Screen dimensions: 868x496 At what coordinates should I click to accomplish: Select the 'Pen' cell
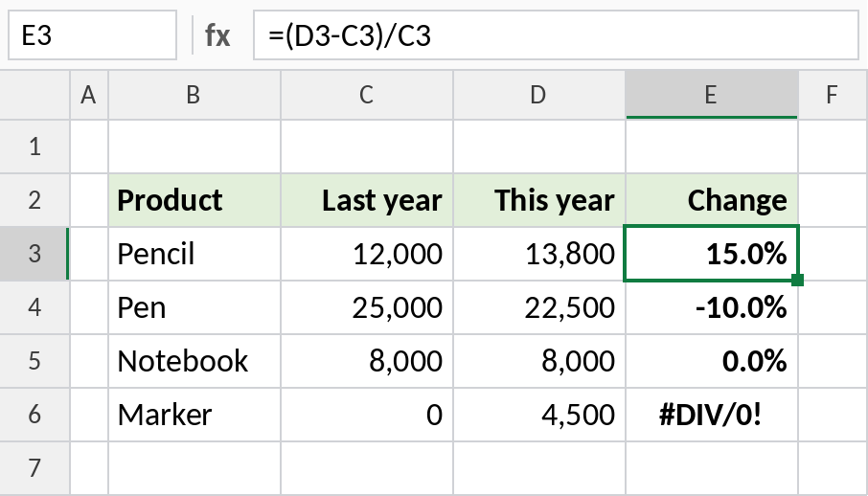pyautogui.click(x=194, y=307)
